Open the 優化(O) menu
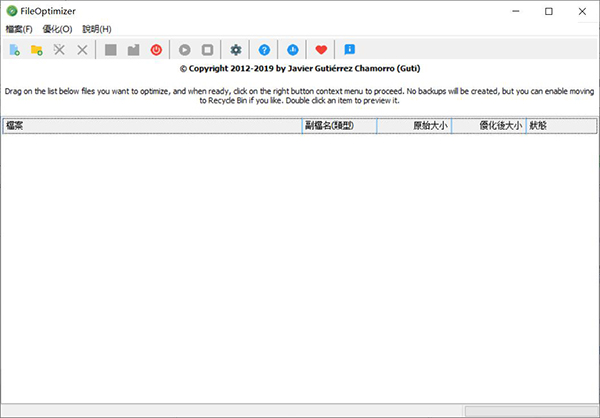The image size is (600, 418). click(x=57, y=29)
